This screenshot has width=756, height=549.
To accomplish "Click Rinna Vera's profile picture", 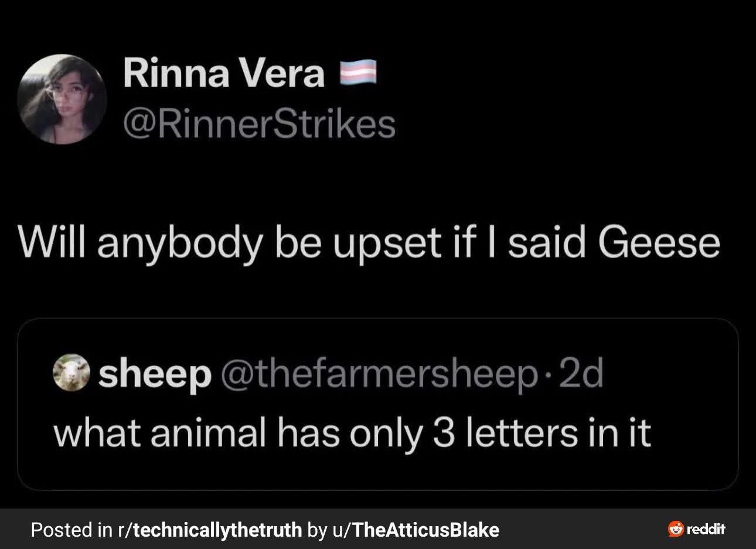I will [62, 99].
